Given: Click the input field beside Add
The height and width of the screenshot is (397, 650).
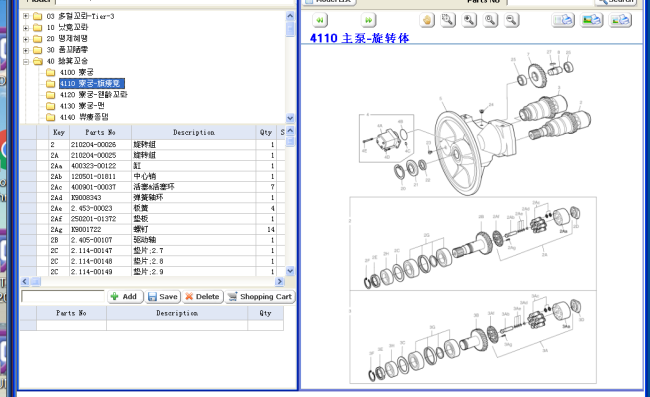Looking at the screenshot, I should tap(63, 297).
